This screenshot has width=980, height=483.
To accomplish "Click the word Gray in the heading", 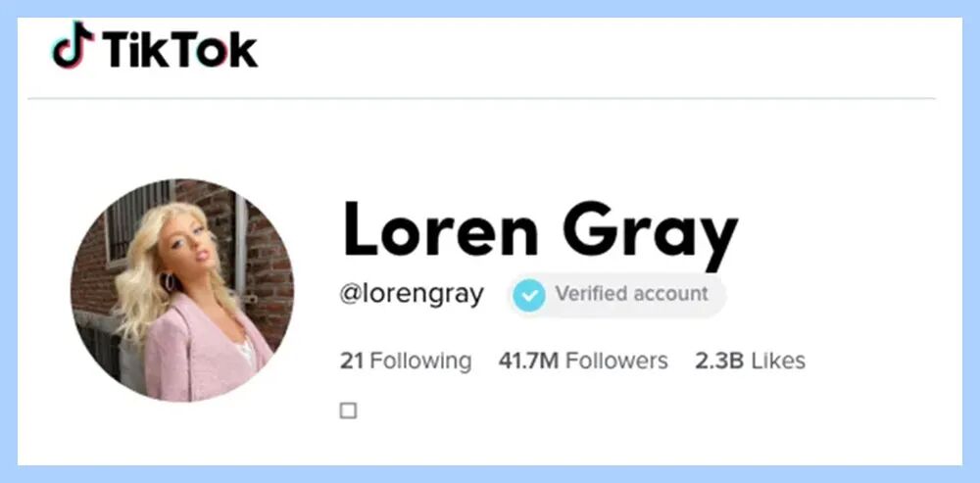I will (651, 235).
